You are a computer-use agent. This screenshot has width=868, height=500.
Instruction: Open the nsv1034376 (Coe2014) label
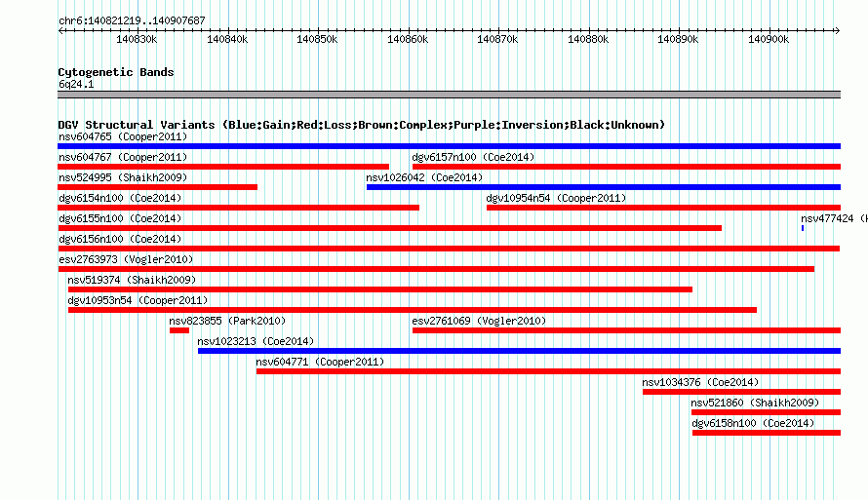click(700, 382)
